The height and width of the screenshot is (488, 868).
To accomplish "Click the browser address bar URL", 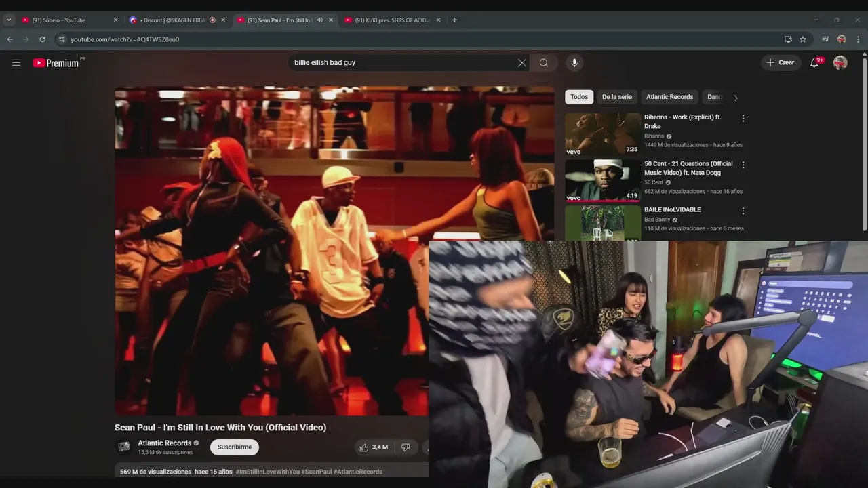I will 125,39.
